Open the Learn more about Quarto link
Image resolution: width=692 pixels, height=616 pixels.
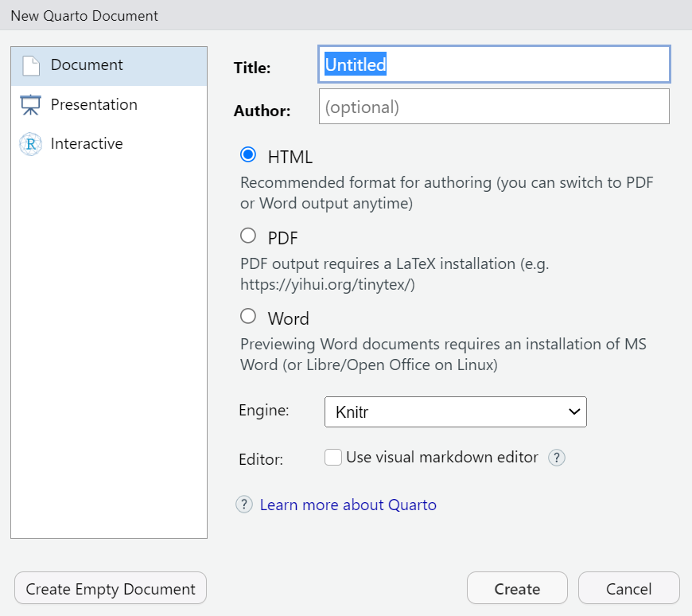[348, 505]
